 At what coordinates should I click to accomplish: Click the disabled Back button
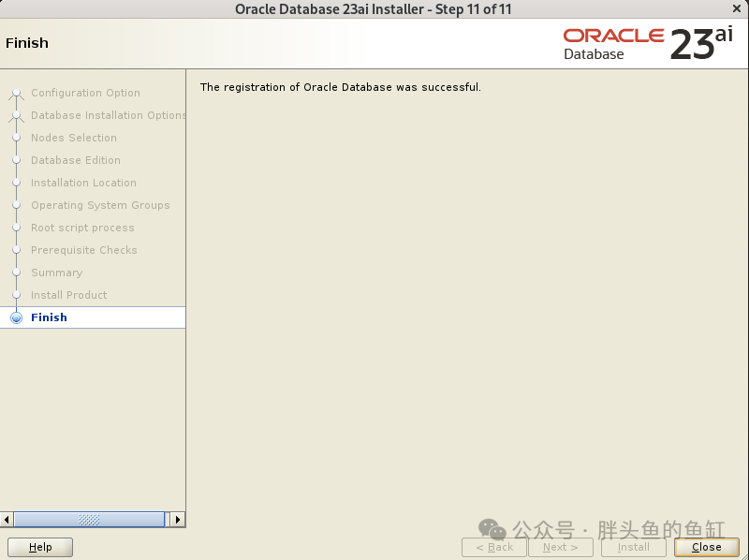(x=494, y=547)
